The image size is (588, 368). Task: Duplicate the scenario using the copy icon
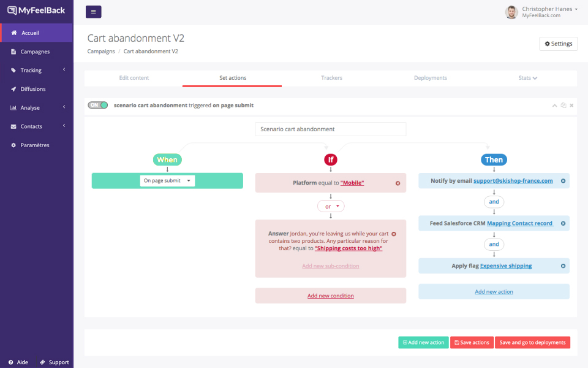(x=563, y=105)
